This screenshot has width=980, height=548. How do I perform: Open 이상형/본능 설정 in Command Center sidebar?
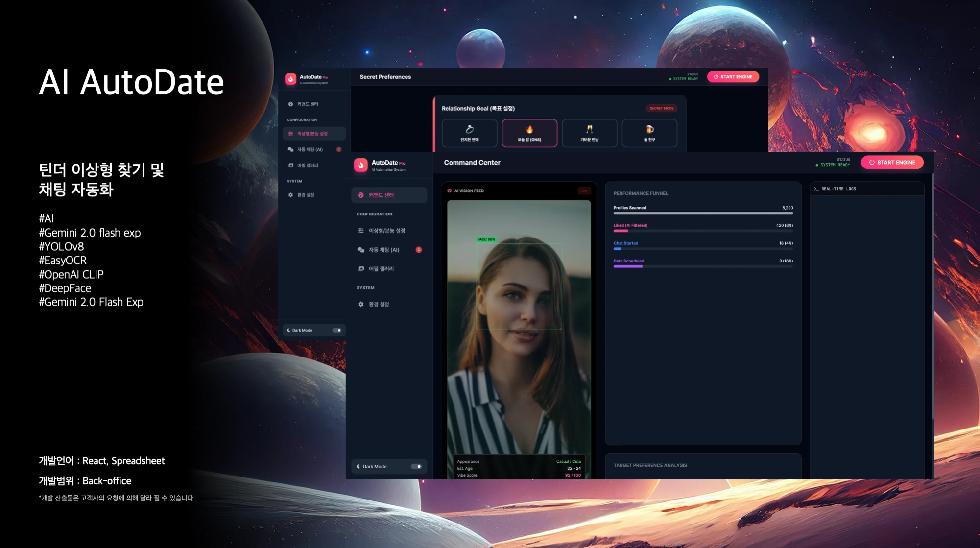[x=387, y=231]
